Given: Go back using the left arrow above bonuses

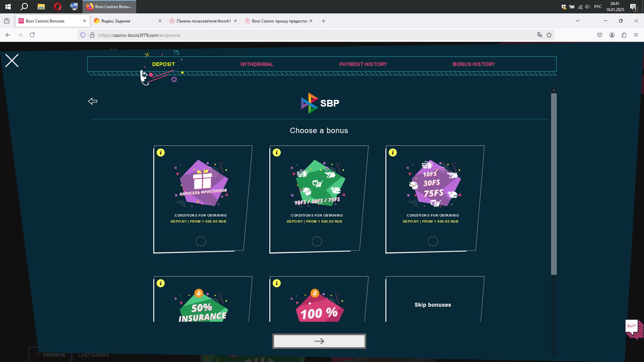Looking at the screenshot, I should (x=93, y=101).
